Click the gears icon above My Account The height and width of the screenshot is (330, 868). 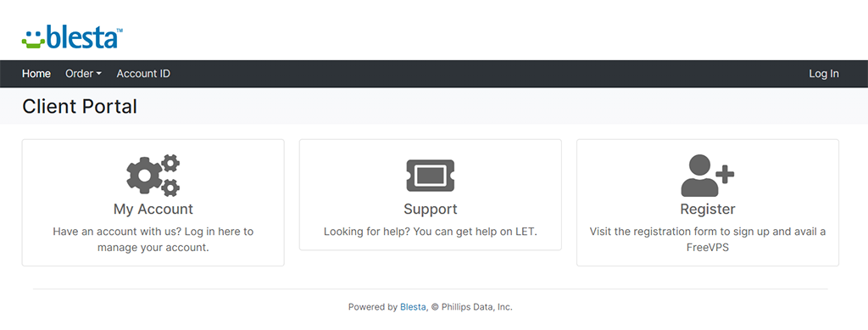coord(153,175)
